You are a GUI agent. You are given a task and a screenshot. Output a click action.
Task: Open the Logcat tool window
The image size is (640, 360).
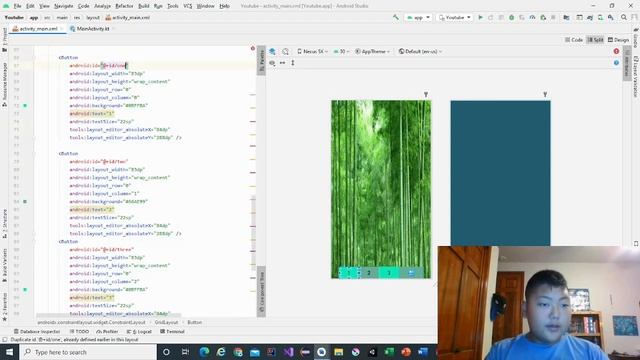139,331
